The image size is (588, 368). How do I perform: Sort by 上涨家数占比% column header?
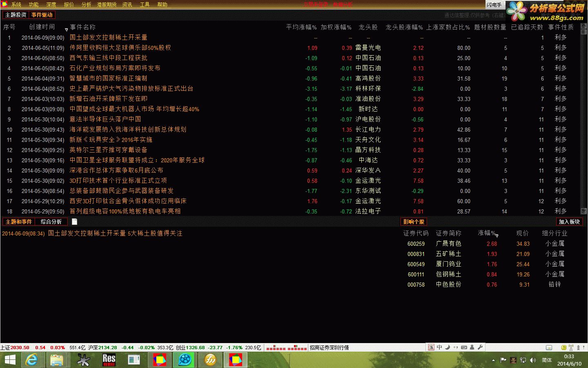(448, 27)
